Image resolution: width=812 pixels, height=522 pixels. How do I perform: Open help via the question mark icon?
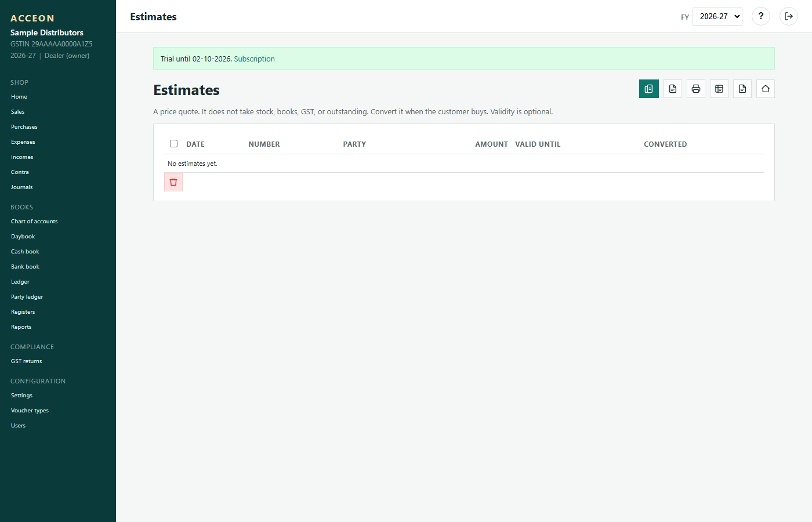pos(761,16)
